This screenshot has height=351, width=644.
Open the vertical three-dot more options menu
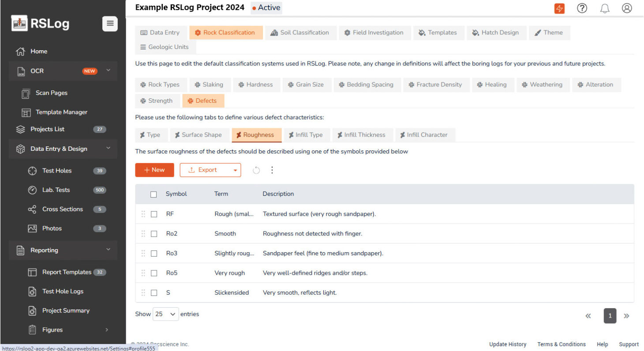272,170
